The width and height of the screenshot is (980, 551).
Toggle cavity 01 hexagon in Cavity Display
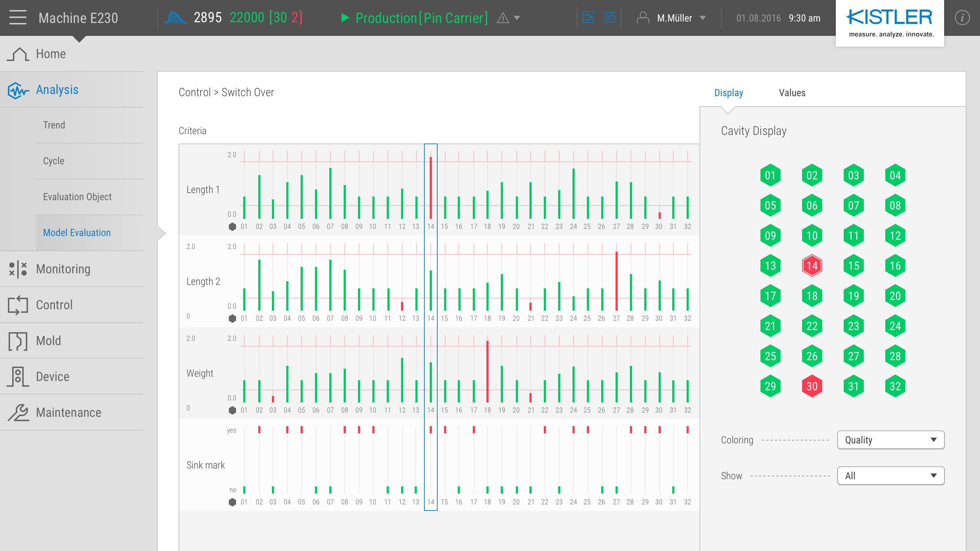click(770, 175)
